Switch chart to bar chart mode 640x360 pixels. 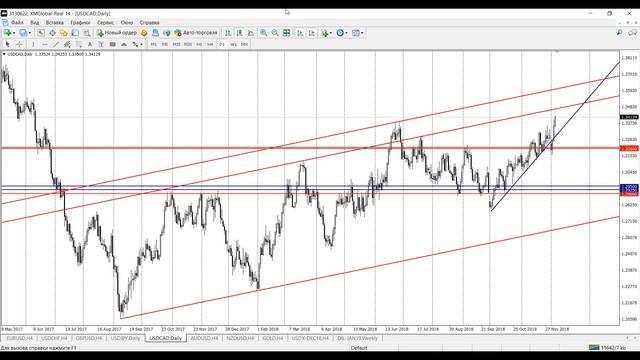pyautogui.click(x=228, y=33)
